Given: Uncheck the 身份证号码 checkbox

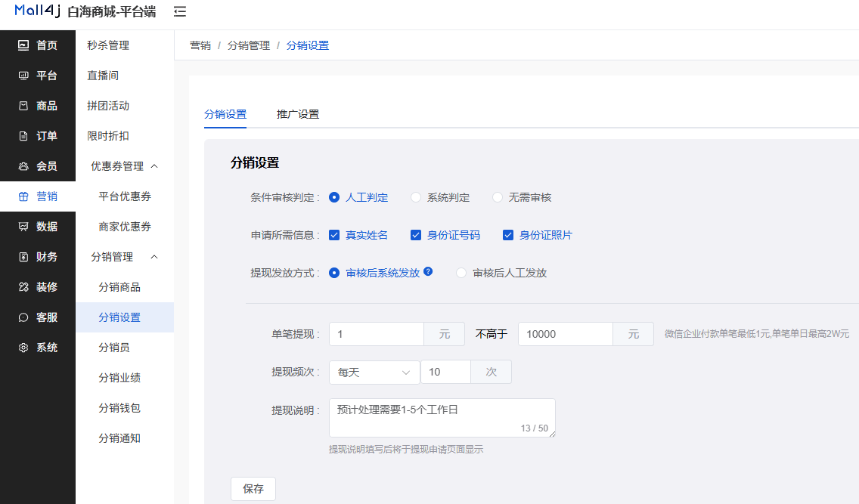Looking at the screenshot, I should coord(416,235).
